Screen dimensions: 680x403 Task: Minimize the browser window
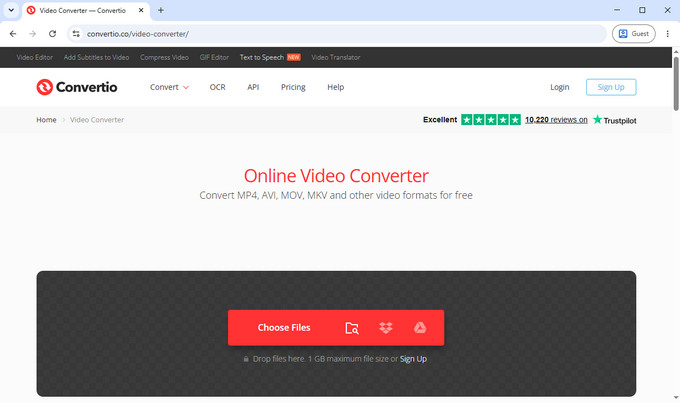[617, 10]
